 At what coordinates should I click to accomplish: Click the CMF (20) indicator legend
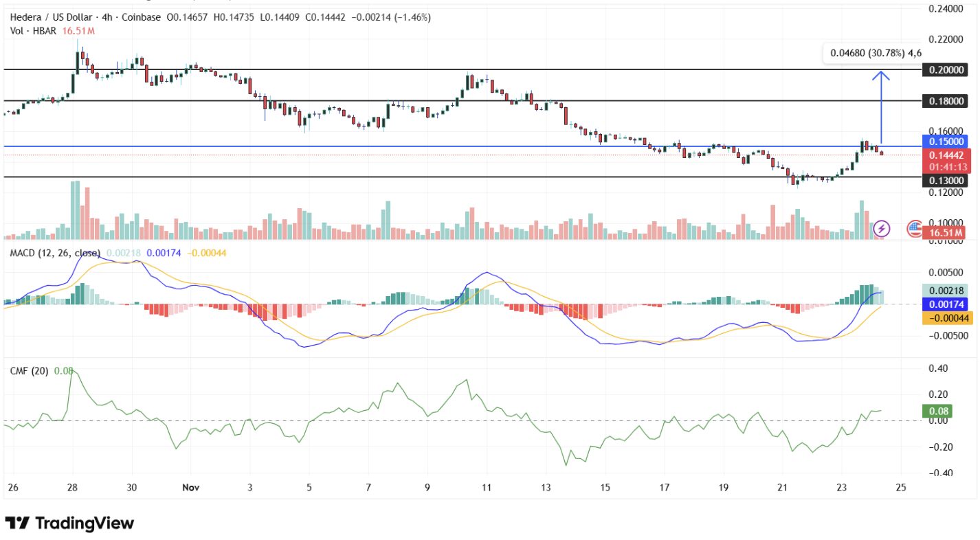coord(29,371)
